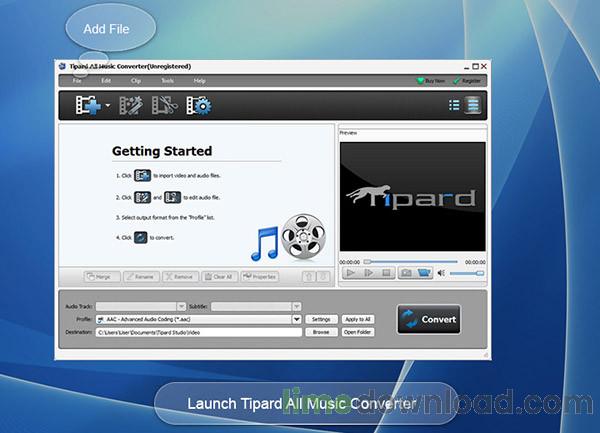Switch to compact list view
This screenshot has width=600, height=433.
coord(454,104)
